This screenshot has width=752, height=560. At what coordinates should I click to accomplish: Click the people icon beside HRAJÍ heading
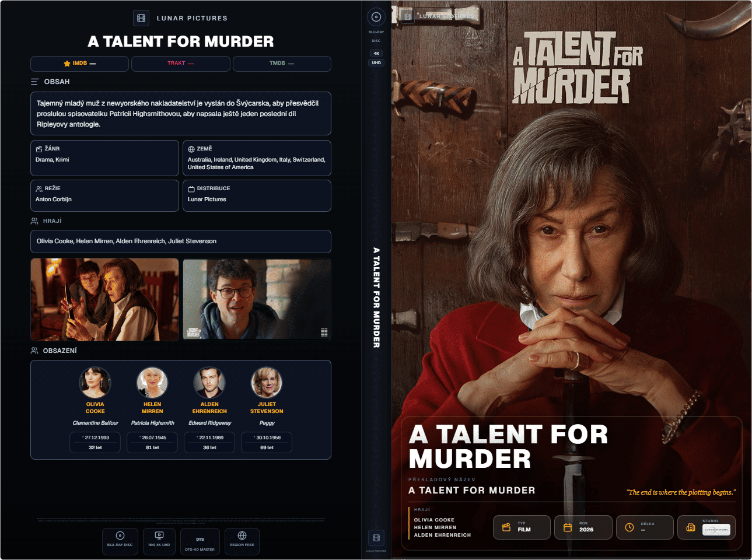click(x=34, y=221)
